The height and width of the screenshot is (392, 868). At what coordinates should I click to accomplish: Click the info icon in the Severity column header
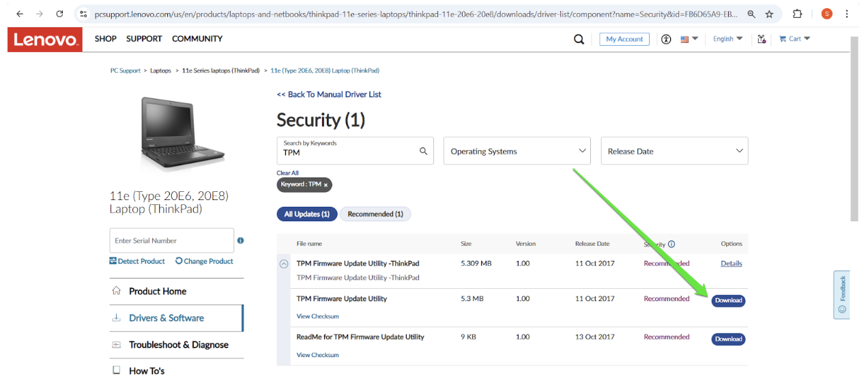(671, 244)
